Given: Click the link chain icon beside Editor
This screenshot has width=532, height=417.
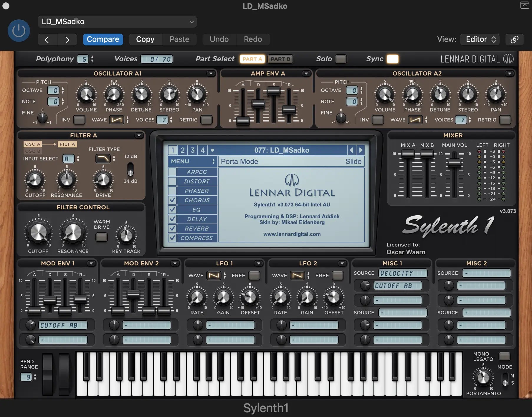Looking at the screenshot, I should pos(514,40).
